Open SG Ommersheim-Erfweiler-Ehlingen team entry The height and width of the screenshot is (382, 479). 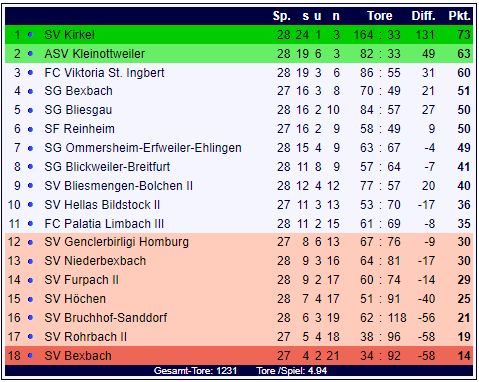[x=143, y=148]
